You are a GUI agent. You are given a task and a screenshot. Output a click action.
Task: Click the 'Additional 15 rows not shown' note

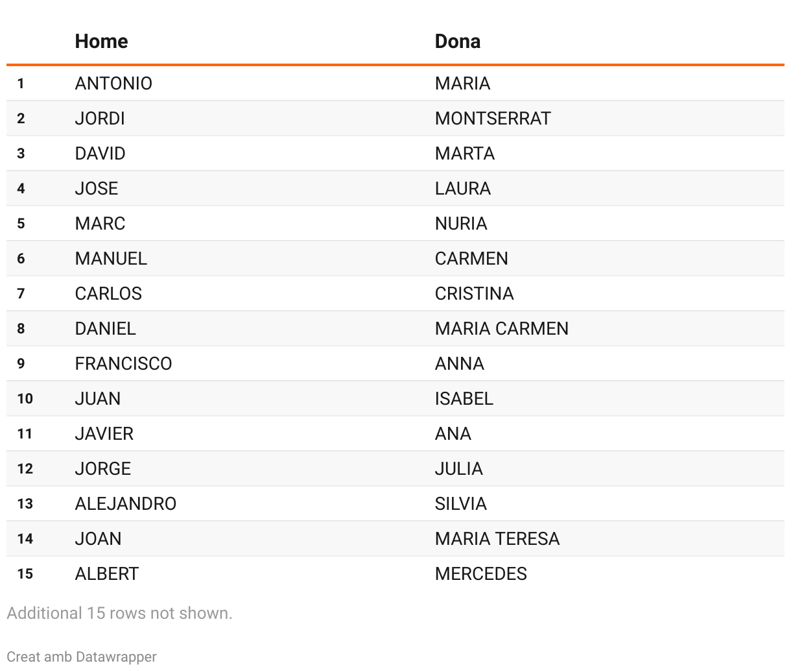click(119, 613)
